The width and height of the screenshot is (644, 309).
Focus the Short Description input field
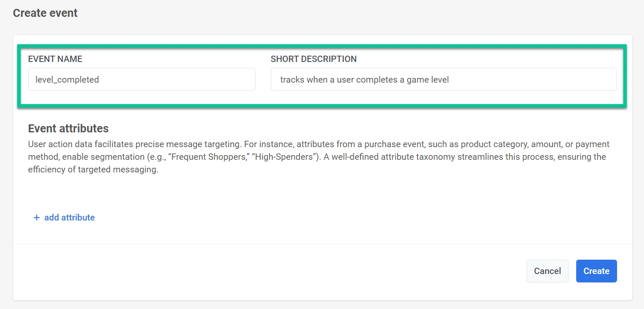tap(444, 79)
